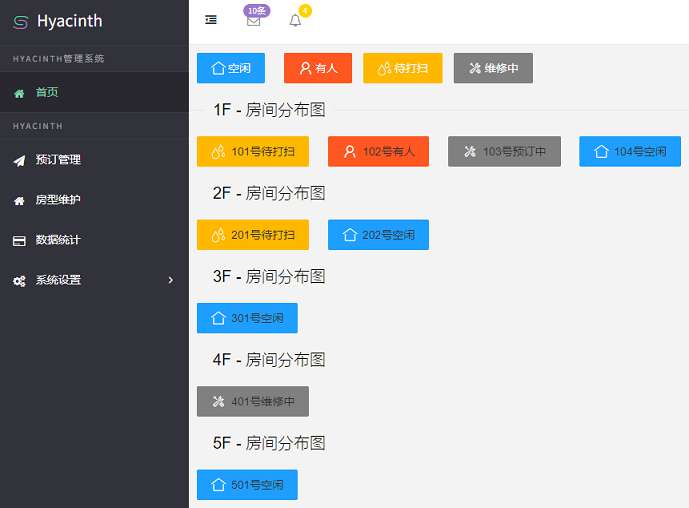Click the gears icon for 系统设置

pos(19,281)
